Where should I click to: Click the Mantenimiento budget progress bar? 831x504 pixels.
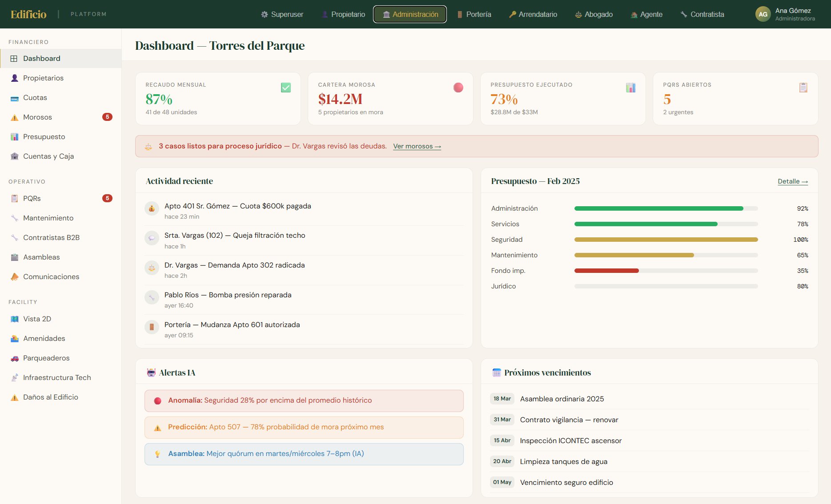pyautogui.click(x=666, y=255)
